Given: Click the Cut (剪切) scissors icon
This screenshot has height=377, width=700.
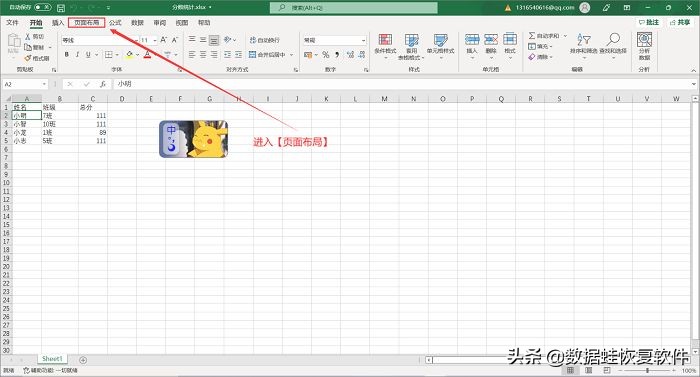Looking at the screenshot, I should point(28,37).
